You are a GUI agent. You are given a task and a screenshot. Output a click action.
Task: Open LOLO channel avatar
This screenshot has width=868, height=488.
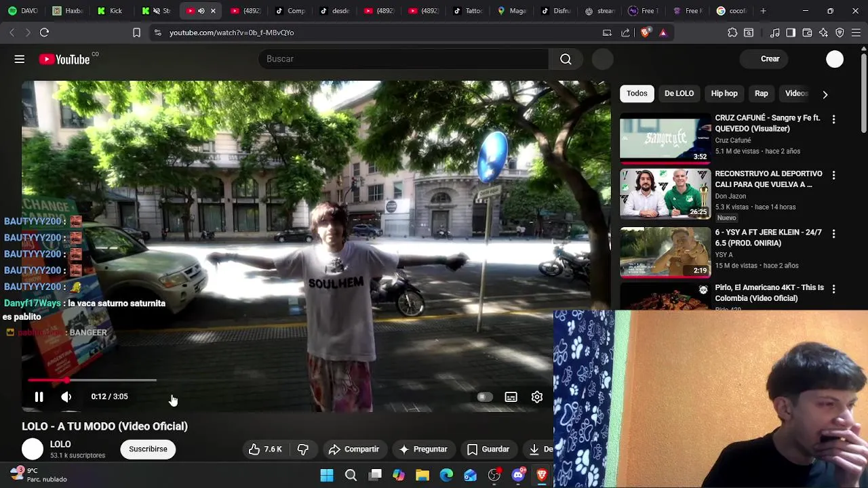[33, 449]
